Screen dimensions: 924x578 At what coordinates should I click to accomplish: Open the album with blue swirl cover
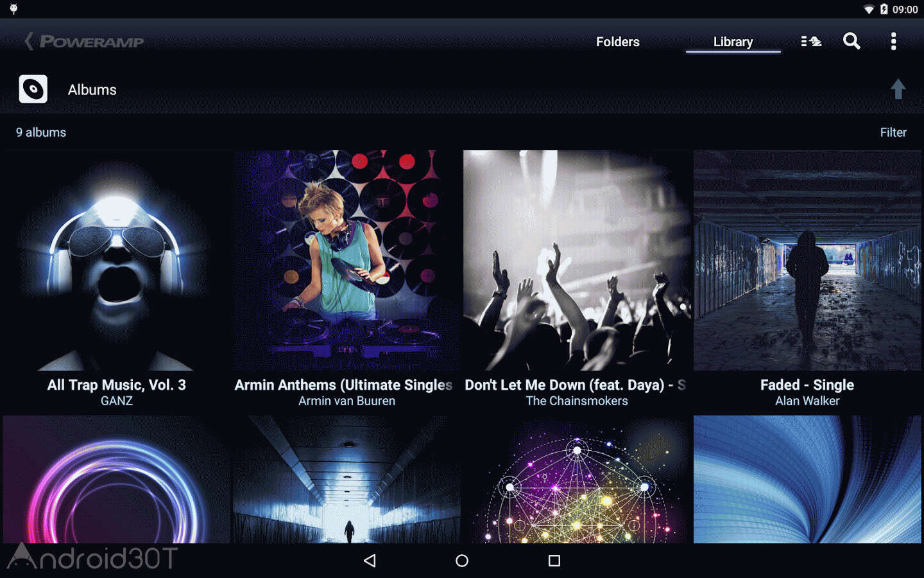807,479
